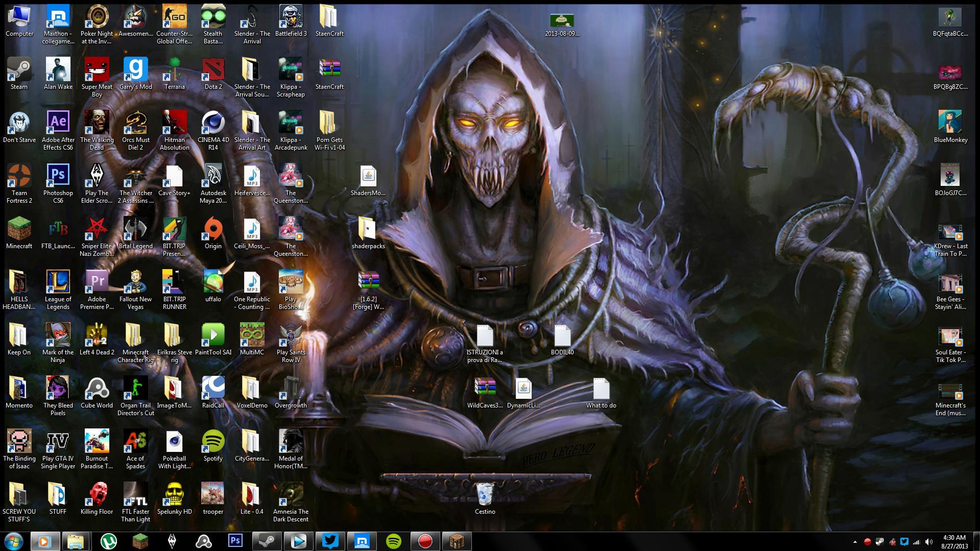The width and height of the screenshot is (980, 551).
Task: Open WildCaves3 archive file
Action: pyautogui.click(x=485, y=393)
